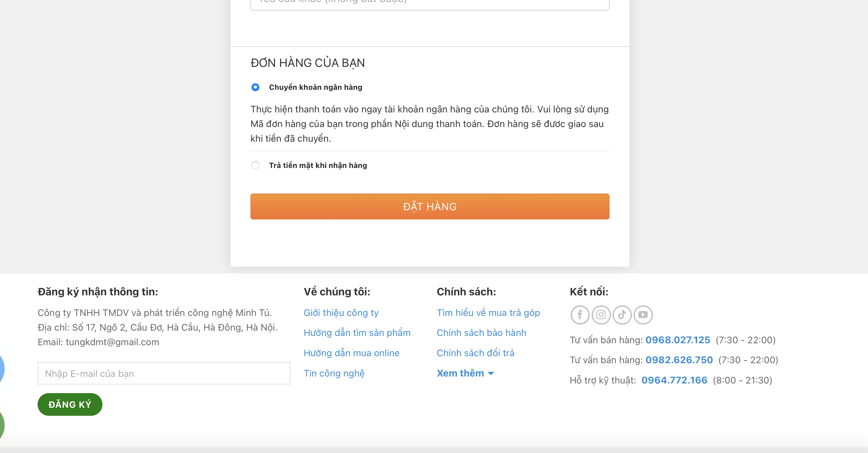Screen dimensions: 868x453
Task: View Chính sách đổi trả page
Action: 476,353
